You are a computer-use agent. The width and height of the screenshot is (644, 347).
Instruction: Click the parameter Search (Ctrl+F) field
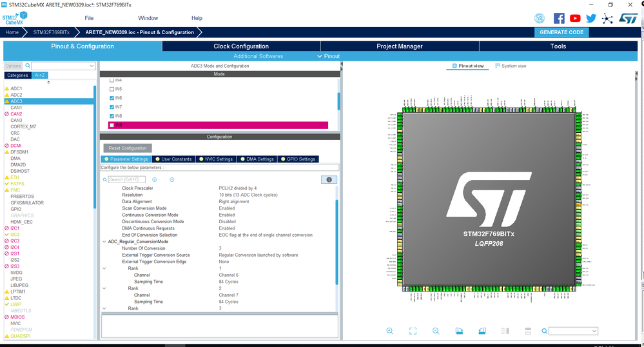(x=126, y=180)
